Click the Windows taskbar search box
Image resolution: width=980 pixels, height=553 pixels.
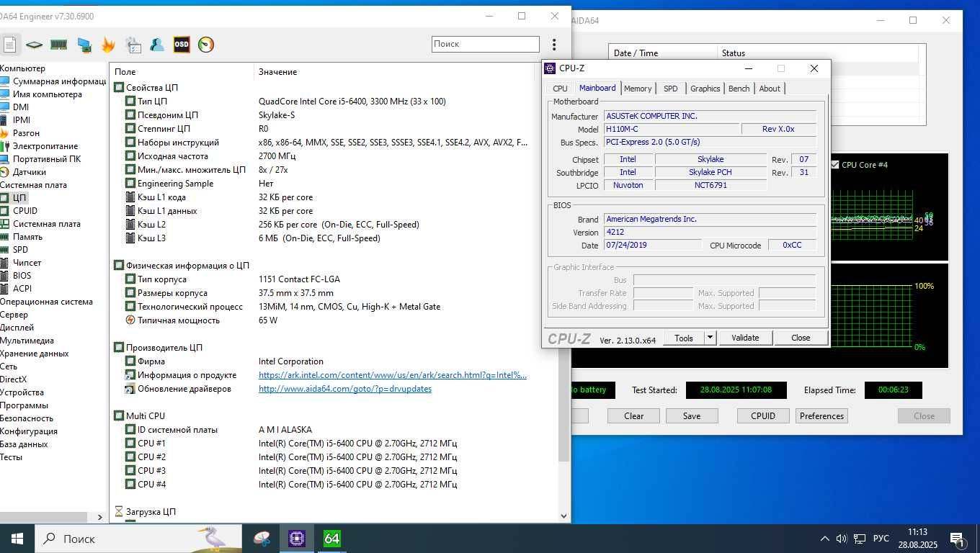point(138,538)
